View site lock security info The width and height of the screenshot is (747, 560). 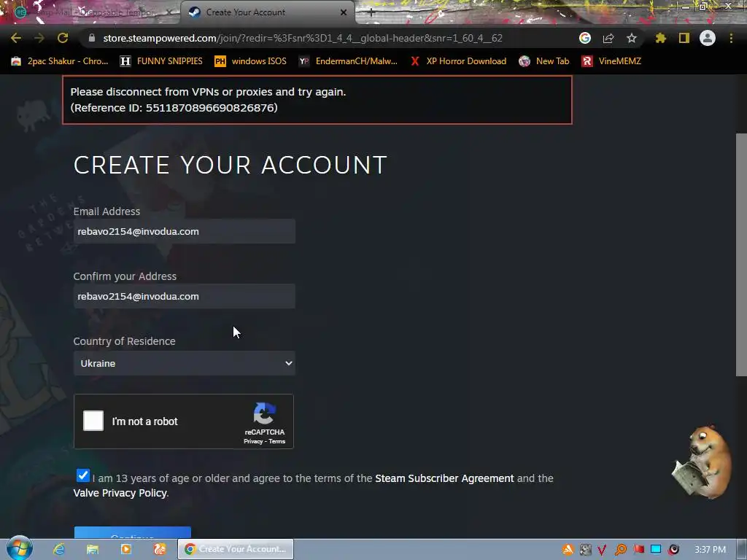[92, 38]
